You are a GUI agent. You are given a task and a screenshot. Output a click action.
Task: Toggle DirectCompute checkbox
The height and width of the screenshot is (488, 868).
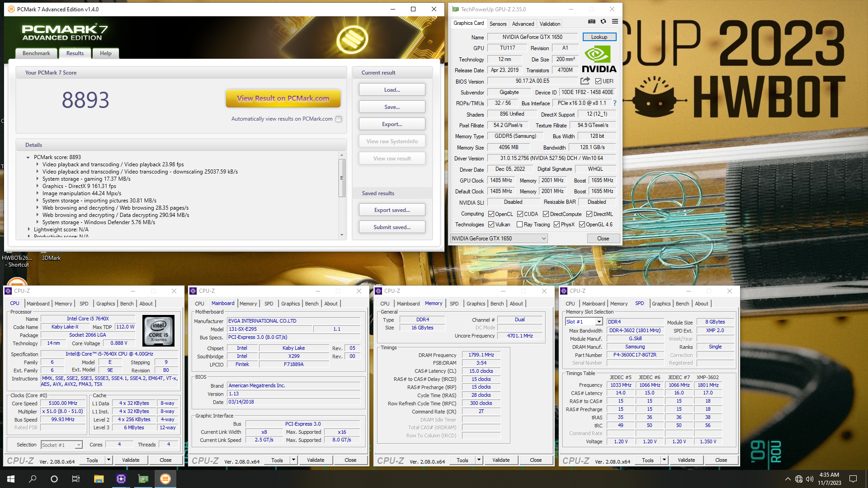pyautogui.click(x=546, y=214)
